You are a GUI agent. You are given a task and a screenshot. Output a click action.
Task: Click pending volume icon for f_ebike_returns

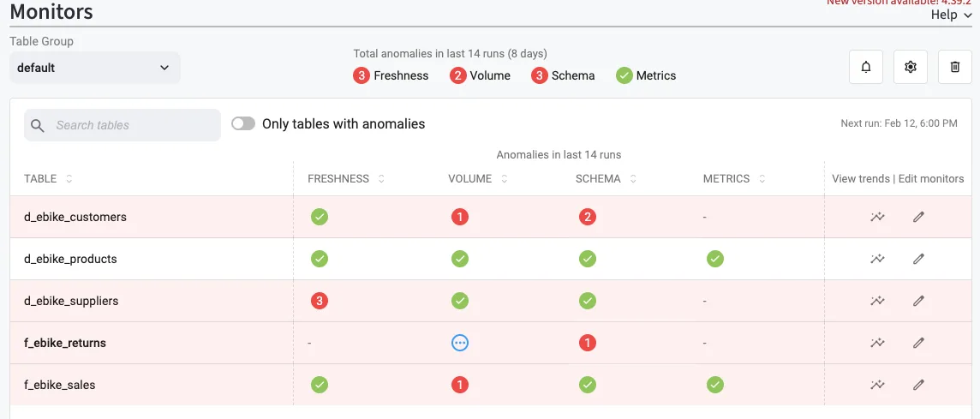click(460, 343)
